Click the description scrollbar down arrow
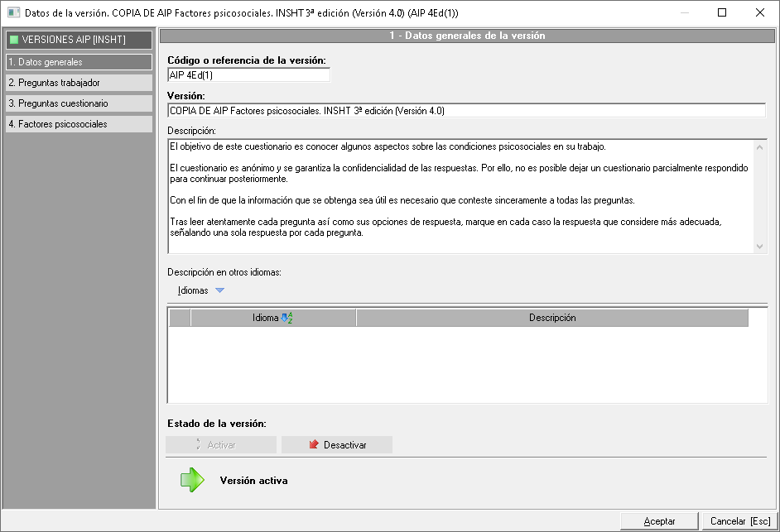 [759, 246]
